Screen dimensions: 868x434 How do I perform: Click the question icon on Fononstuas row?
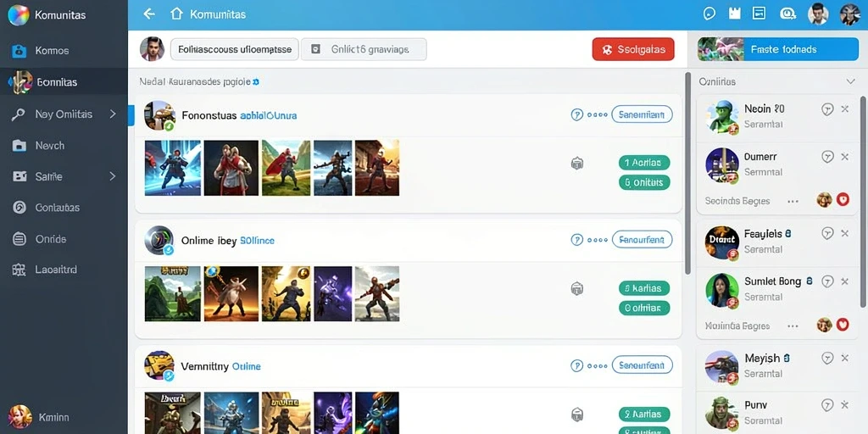576,114
